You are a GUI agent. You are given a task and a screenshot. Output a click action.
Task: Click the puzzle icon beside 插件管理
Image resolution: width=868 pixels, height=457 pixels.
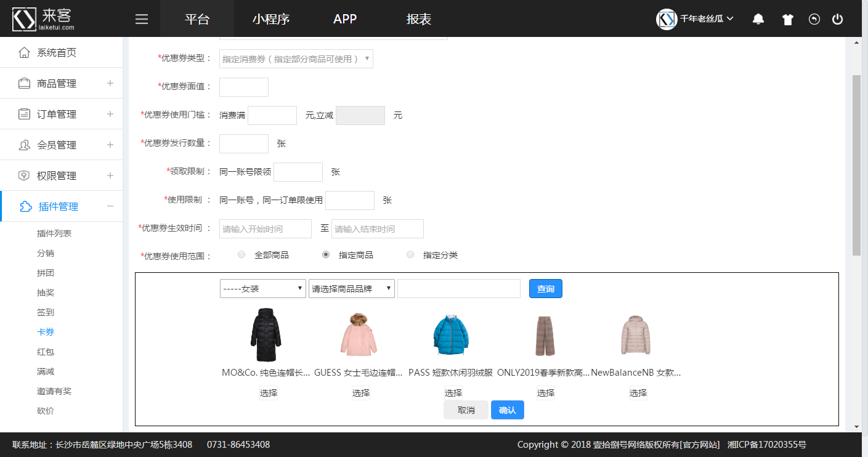pos(26,206)
